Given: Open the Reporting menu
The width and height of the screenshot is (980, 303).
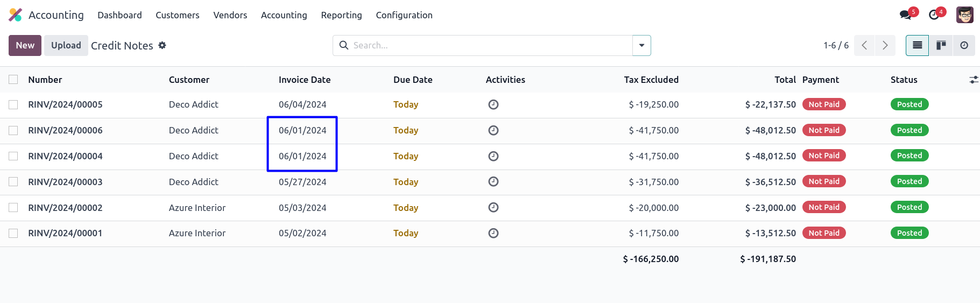Looking at the screenshot, I should pyautogui.click(x=341, y=15).
